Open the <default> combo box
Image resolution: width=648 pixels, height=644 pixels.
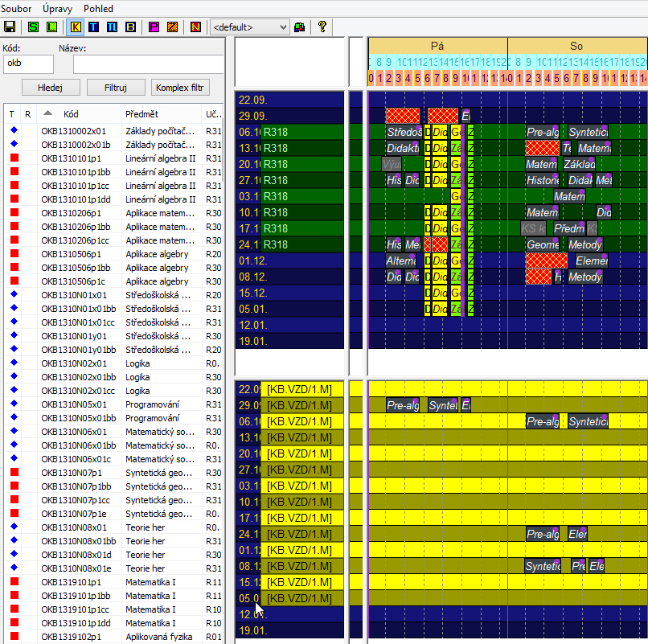pos(249,27)
